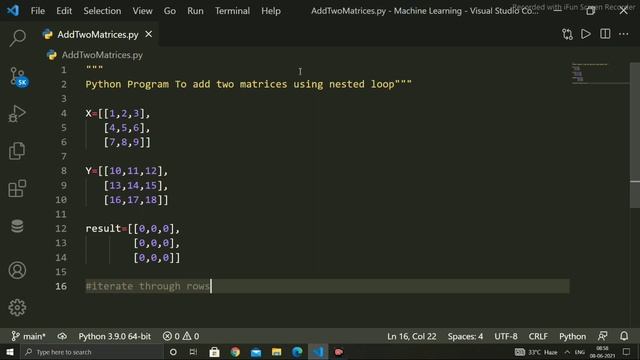Viewport: 640px width, 360px height.
Task: Run the Python file with play button
Action: coord(586,34)
